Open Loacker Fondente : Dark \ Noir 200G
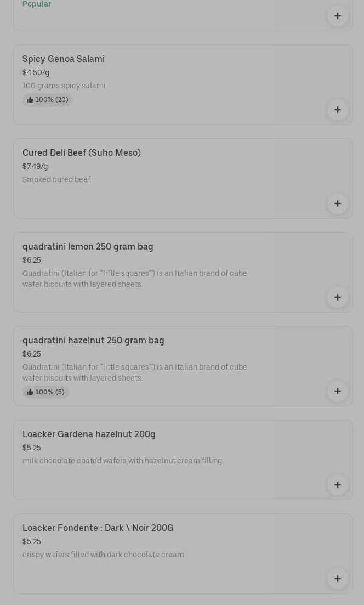364x605 pixels. pos(98,528)
